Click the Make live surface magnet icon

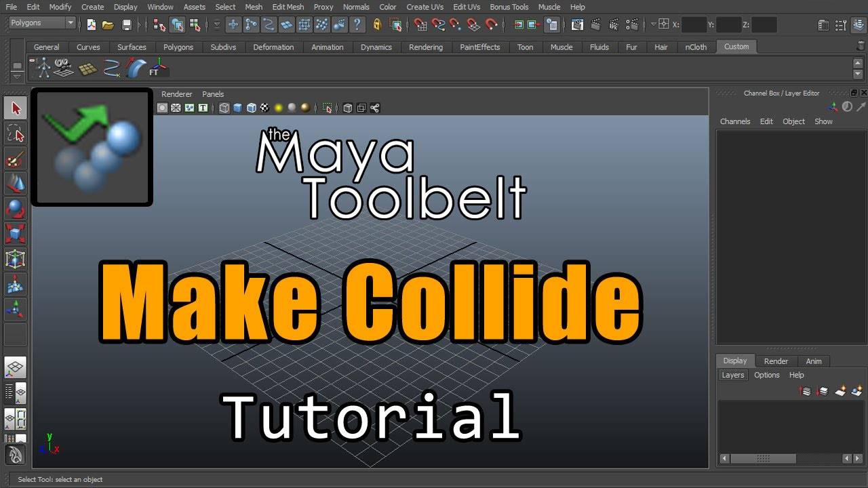click(x=491, y=24)
